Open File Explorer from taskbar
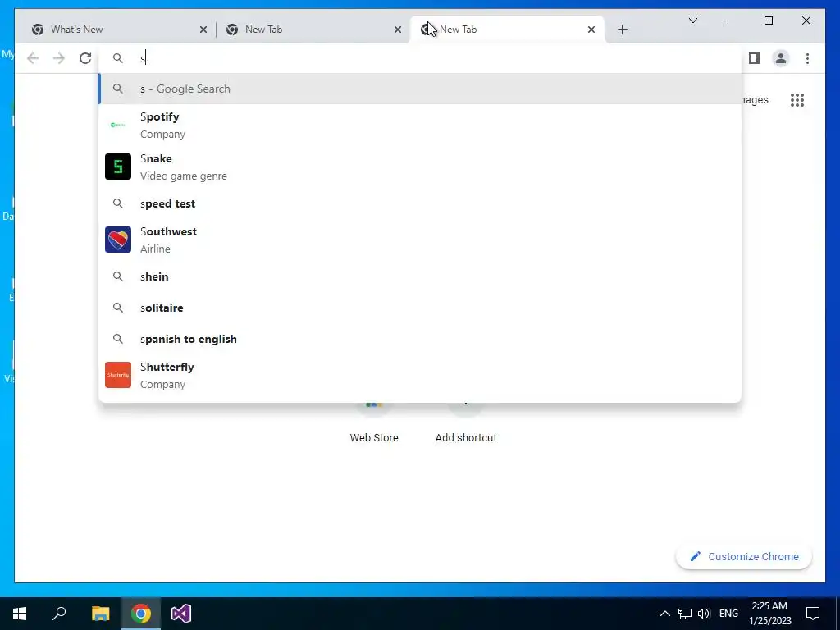Viewport: 840px width, 630px height. 100,614
